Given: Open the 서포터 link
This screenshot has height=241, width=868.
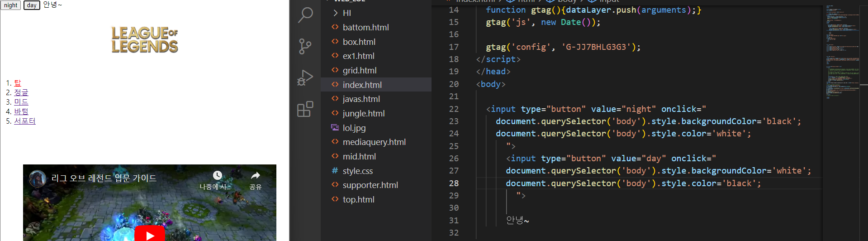Looking at the screenshot, I should click(25, 121).
